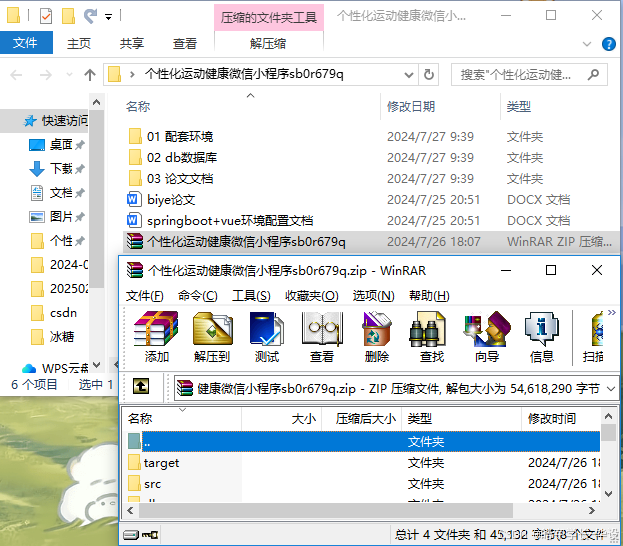Open WinRAR Tools (工具(S)) menu

pos(251,296)
